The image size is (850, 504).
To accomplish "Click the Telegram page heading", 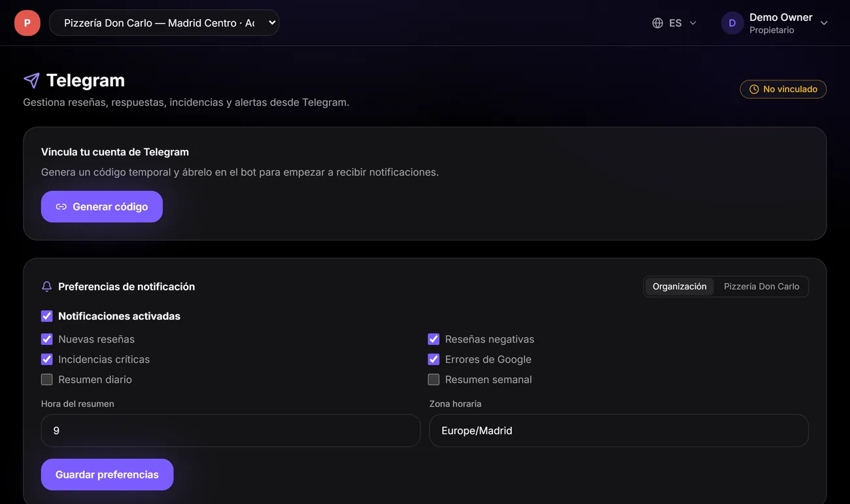I will click(86, 80).
